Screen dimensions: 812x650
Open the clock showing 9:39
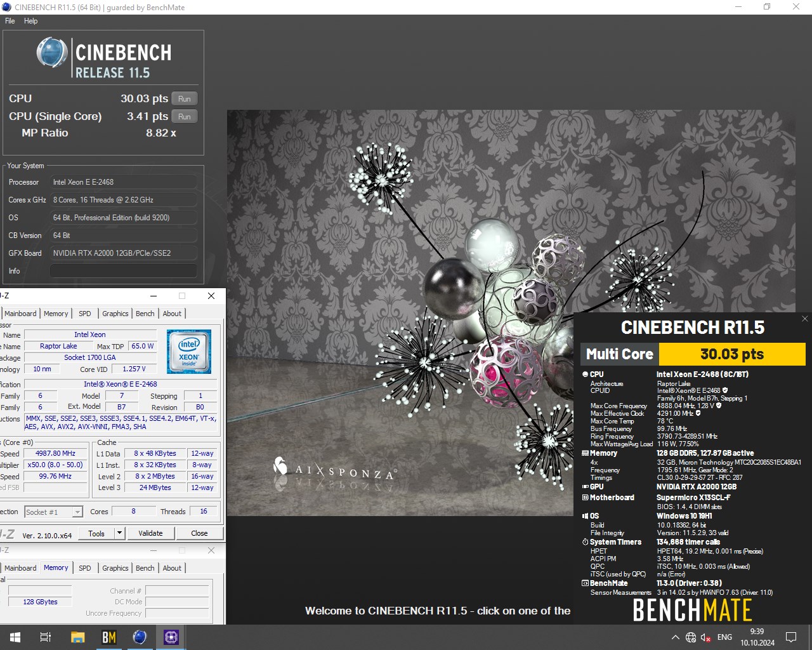[757, 637]
